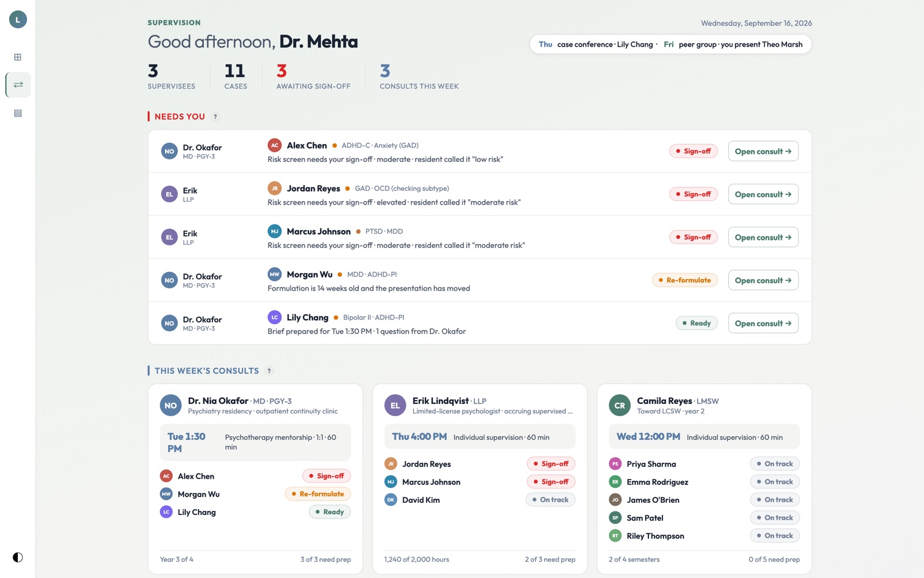Click Riley Thompson's RT avatar icon
The width and height of the screenshot is (924, 578).
tap(616, 536)
